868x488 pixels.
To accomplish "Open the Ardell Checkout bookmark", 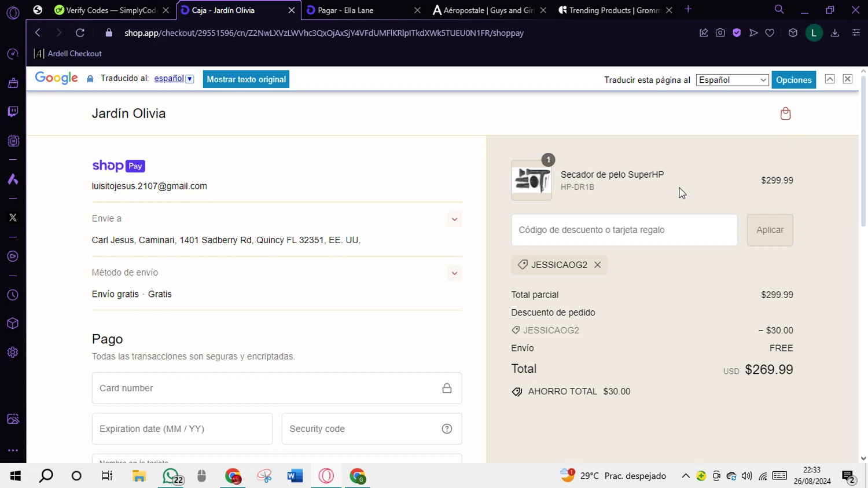I will [x=68, y=54].
